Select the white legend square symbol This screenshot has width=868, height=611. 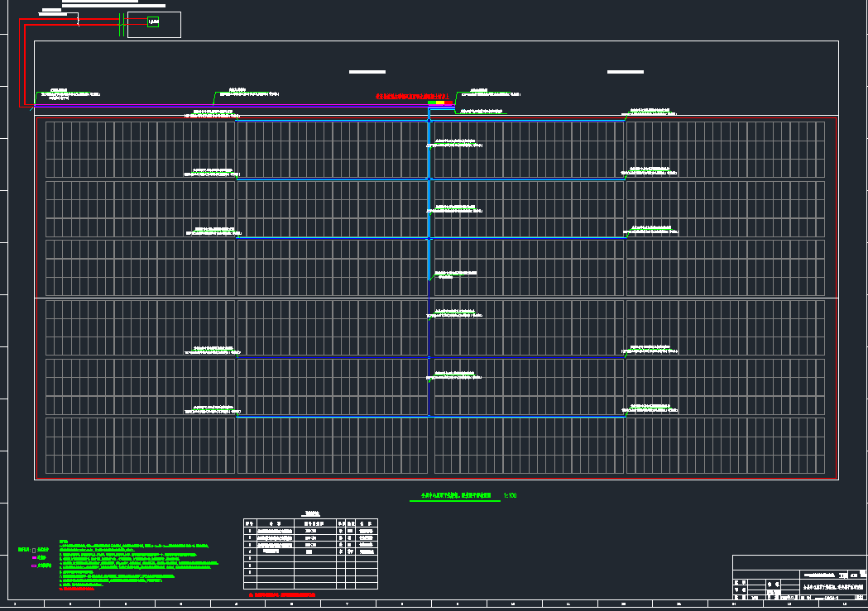click(x=33, y=550)
